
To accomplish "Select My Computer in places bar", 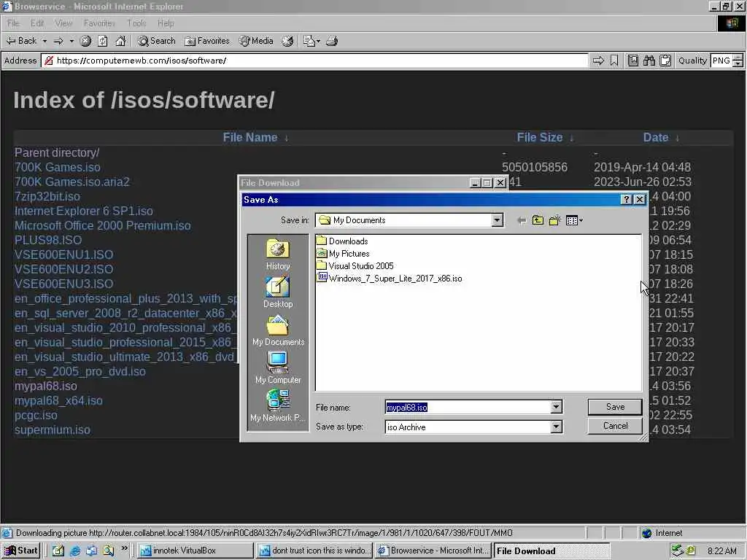I will click(x=278, y=369).
